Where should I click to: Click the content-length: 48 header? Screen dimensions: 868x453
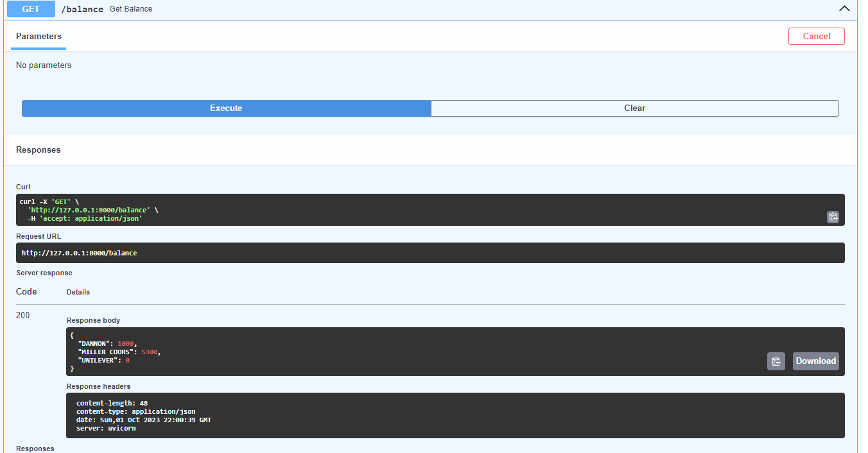tap(112, 404)
